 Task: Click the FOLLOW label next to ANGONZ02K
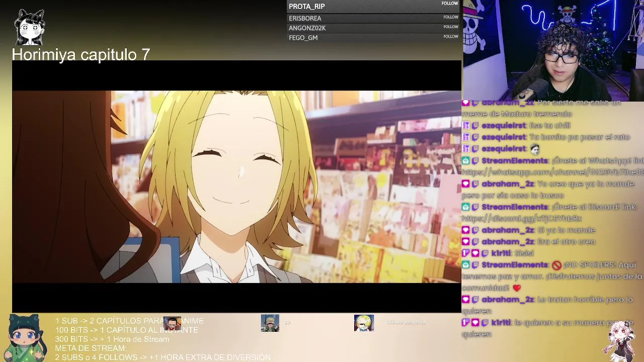pos(451,27)
